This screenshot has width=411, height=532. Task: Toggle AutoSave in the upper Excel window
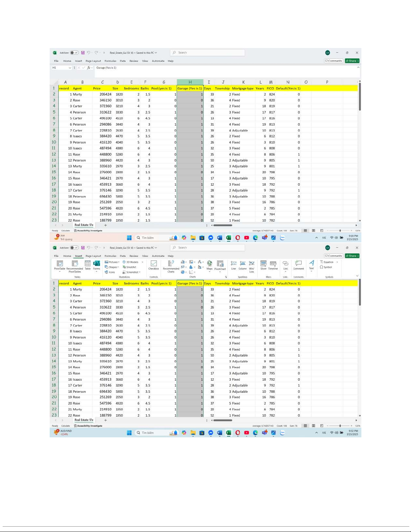(x=74, y=53)
